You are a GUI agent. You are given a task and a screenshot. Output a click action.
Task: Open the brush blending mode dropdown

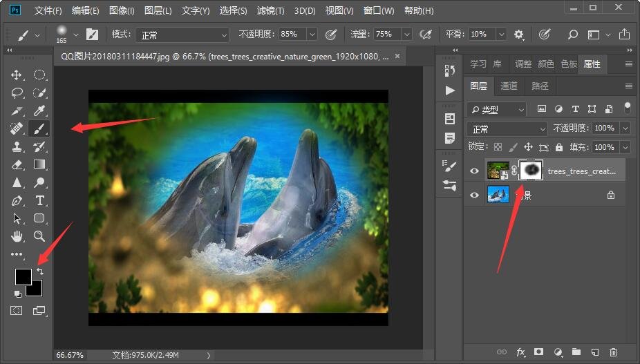(x=182, y=35)
